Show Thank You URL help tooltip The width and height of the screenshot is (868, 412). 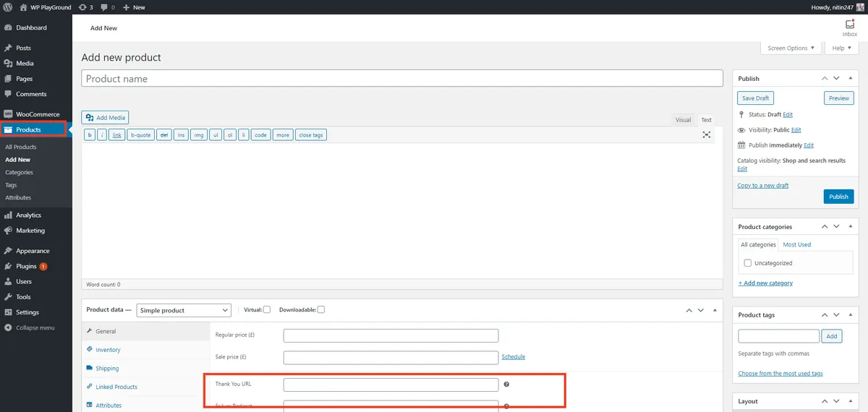click(507, 385)
